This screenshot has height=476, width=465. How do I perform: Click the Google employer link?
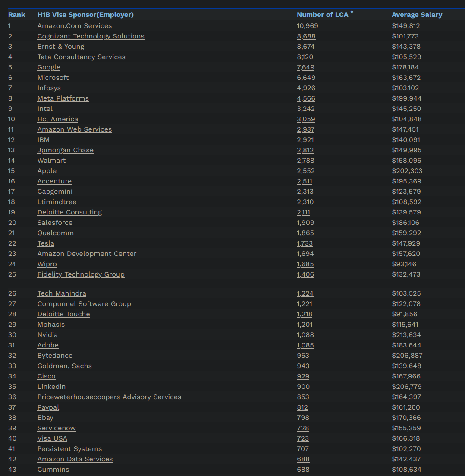coord(49,67)
